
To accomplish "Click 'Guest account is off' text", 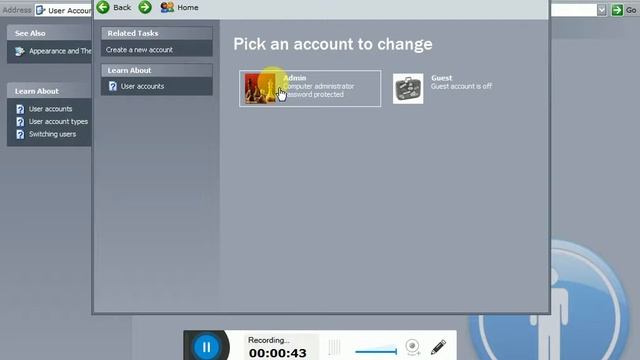I will [461, 86].
